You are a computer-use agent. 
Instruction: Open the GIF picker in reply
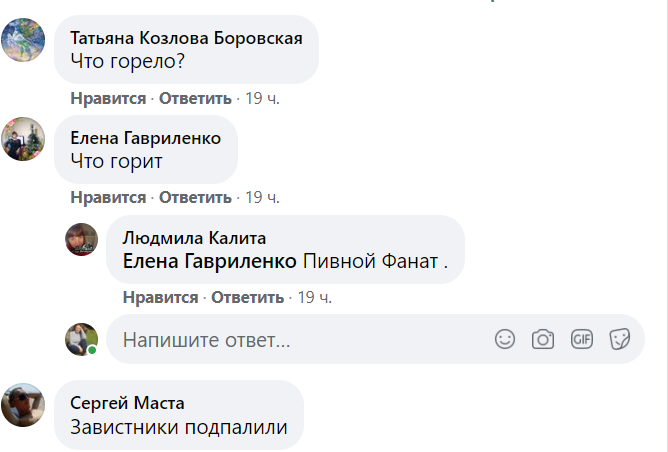(x=582, y=340)
